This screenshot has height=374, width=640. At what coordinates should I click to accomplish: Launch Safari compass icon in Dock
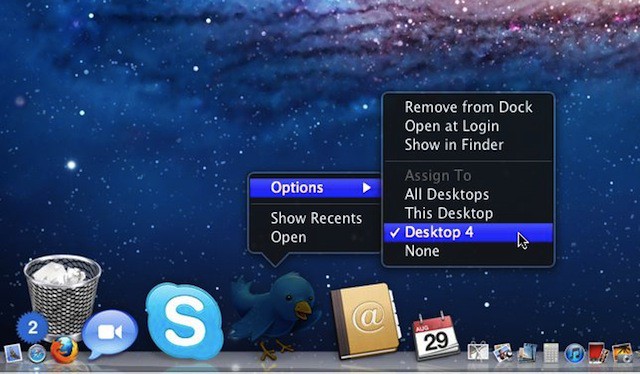[x=37, y=354]
